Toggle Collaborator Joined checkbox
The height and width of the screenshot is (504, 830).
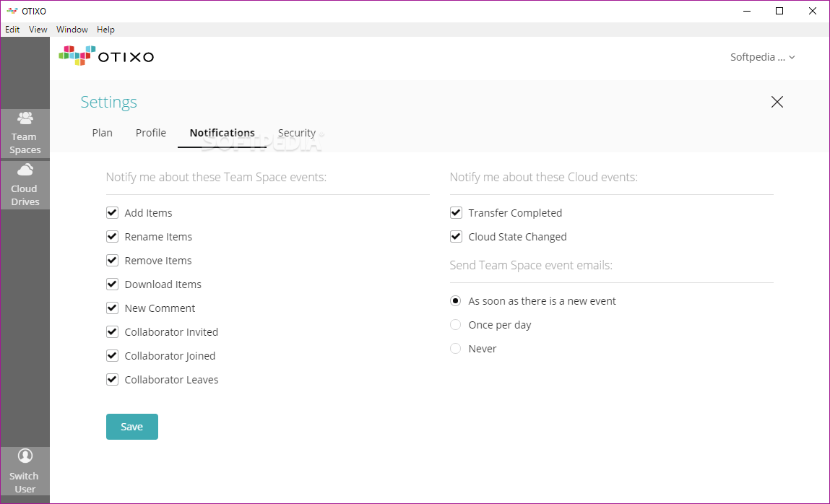112,355
